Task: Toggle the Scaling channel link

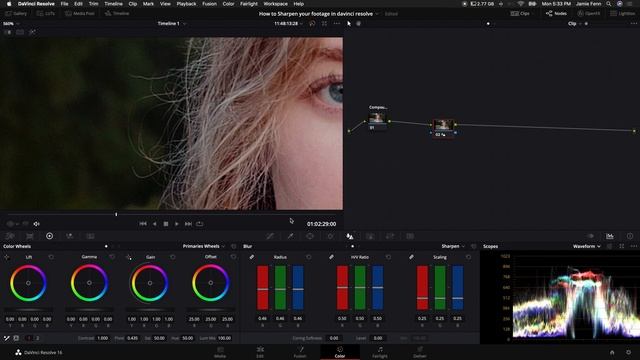Action: click(411, 257)
